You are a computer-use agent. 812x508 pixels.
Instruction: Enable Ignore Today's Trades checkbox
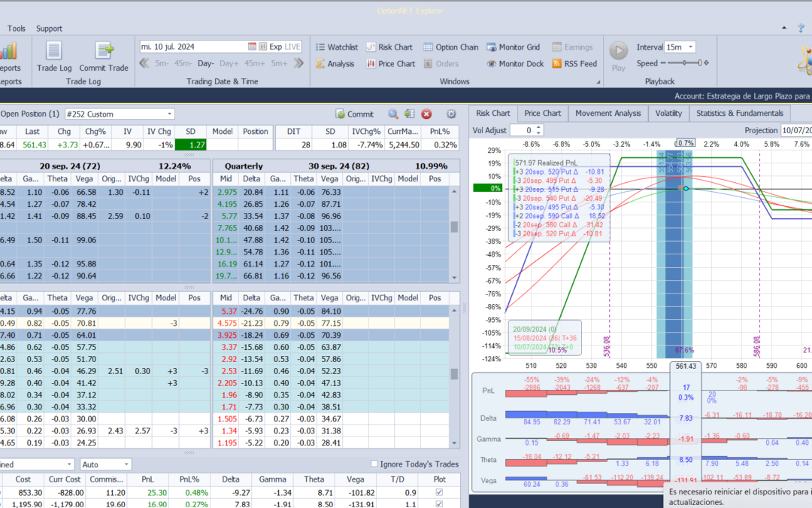tap(376, 464)
